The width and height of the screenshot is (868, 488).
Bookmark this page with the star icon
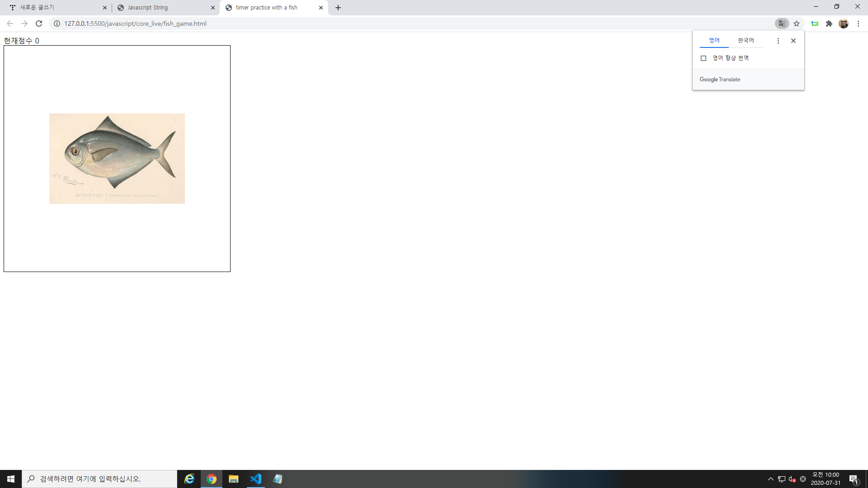coord(797,23)
